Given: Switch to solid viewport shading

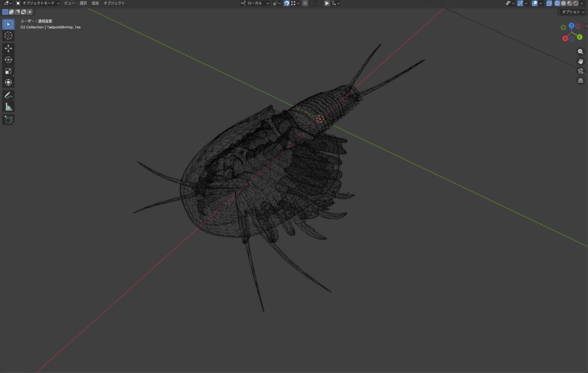Looking at the screenshot, I should [563, 3].
